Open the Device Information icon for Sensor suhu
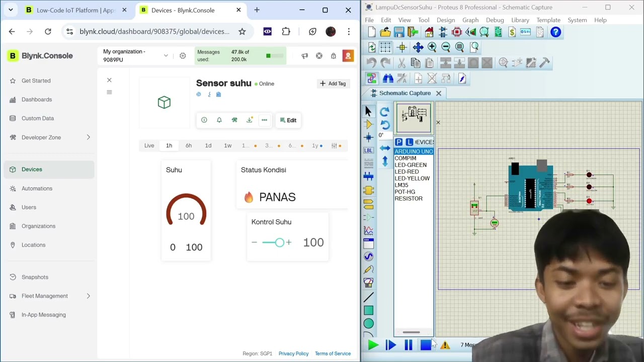The width and height of the screenshot is (644, 362). coord(204,120)
